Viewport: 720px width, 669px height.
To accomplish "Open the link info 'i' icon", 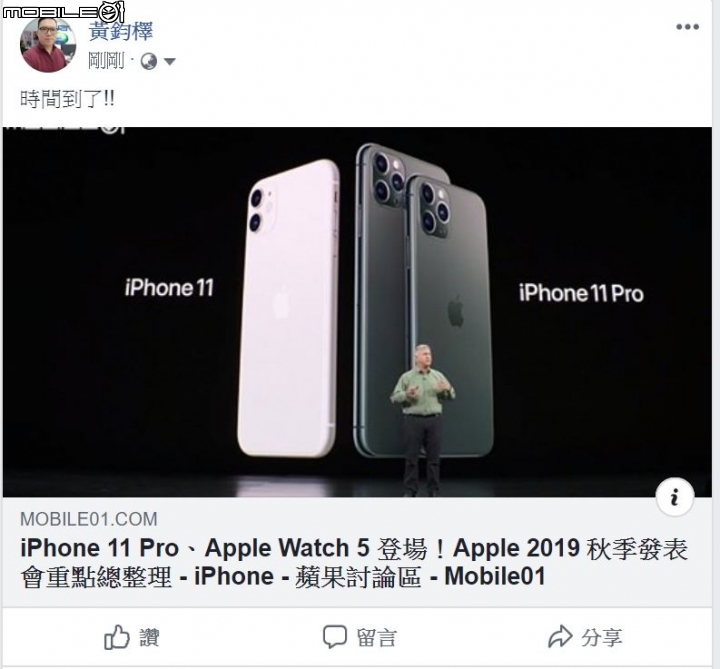I will [675, 497].
